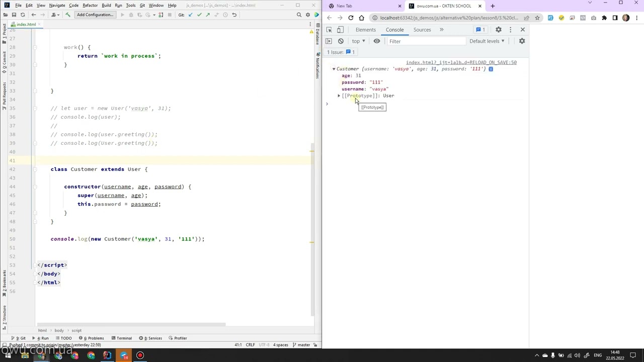Open console settings gear beside Default levels
This screenshot has height=362, width=644.
(x=522, y=41)
